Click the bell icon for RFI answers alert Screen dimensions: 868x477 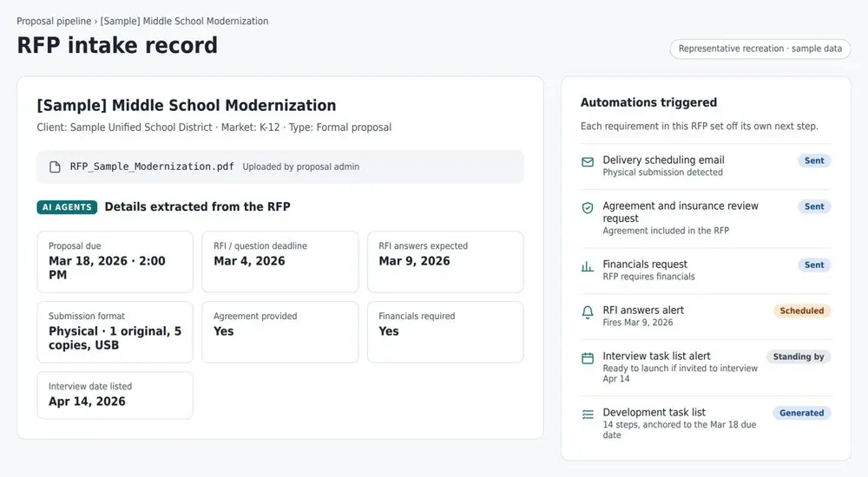point(588,312)
